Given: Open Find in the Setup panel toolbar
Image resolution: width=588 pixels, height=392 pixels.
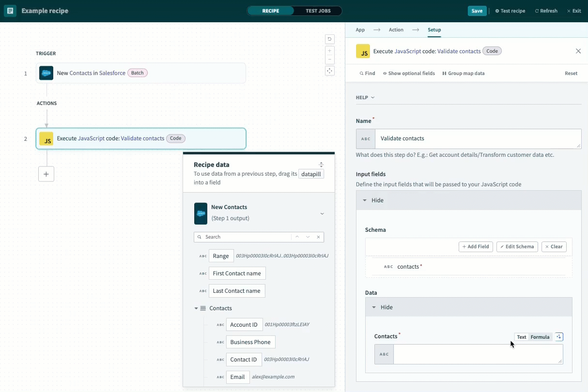Looking at the screenshot, I should click(367, 73).
